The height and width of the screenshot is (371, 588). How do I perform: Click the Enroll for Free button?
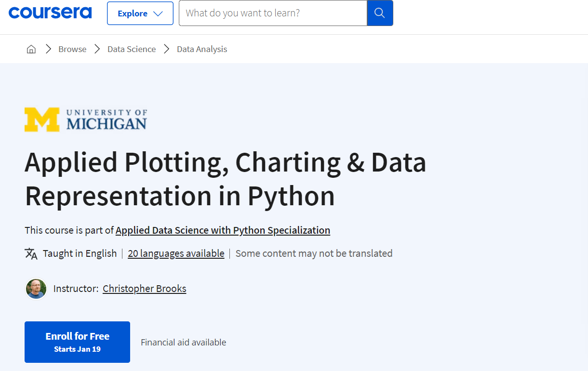[x=77, y=342]
